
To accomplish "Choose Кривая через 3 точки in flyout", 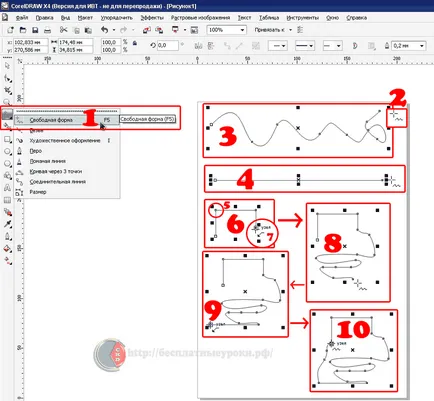I will pos(66,172).
